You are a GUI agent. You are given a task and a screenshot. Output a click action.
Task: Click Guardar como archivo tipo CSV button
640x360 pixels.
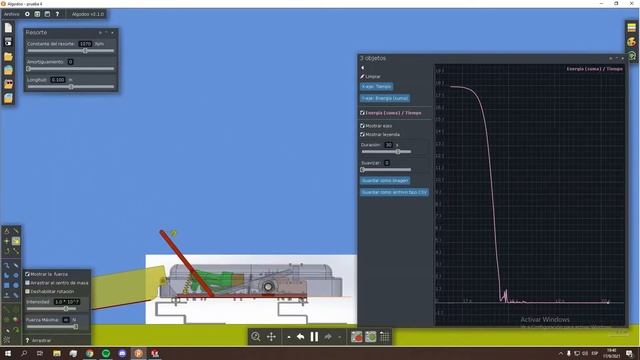(394, 192)
